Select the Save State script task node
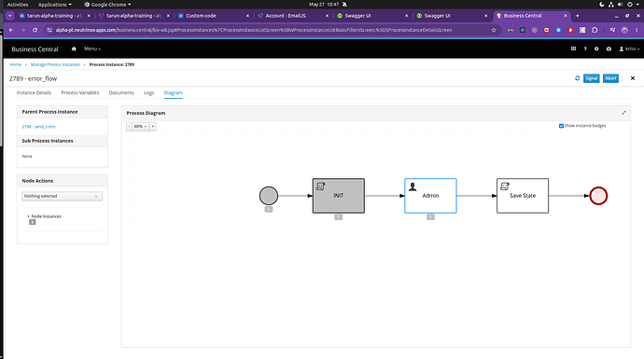The height and width of the screenshot is (359, 644). tap(523, 196)
